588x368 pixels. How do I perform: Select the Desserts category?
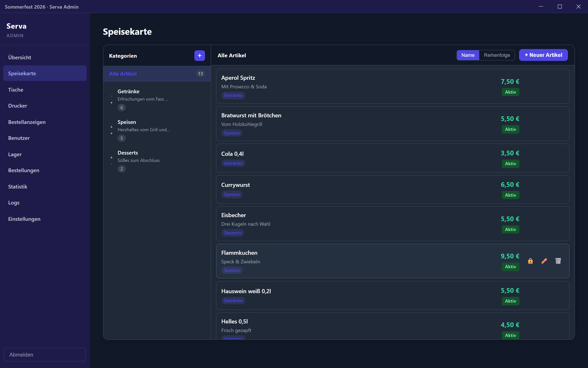(157, 161)
